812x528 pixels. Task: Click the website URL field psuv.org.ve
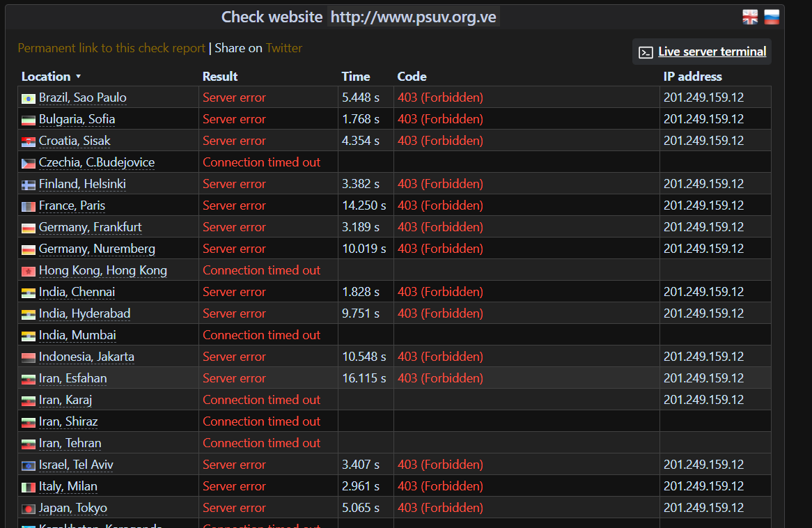[x=413, y=17]
